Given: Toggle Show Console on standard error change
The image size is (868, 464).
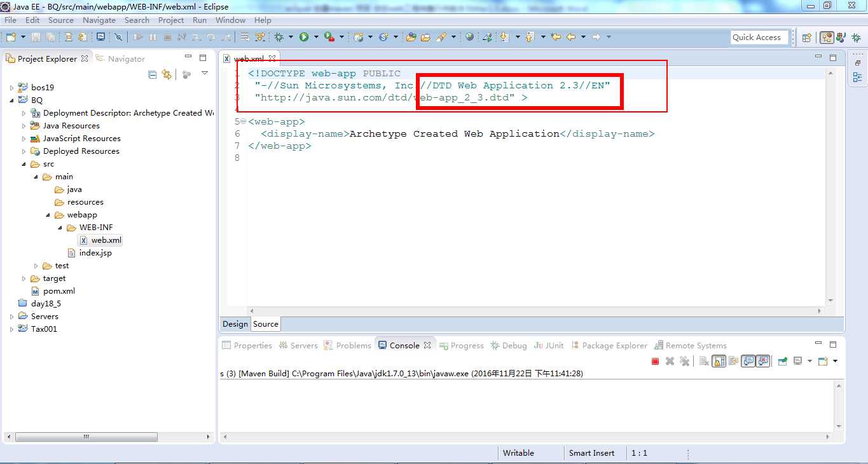Looking at the screenshot, I should pos(762,361).
